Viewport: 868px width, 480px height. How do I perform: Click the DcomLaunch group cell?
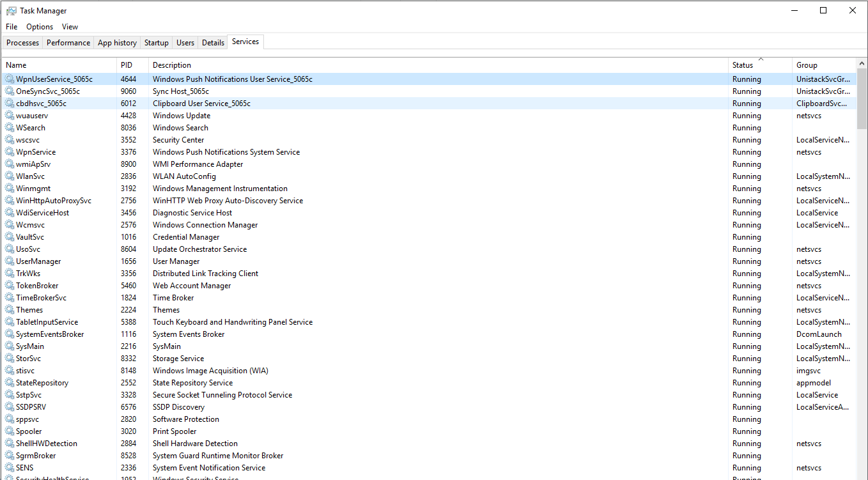click(819, 334)
